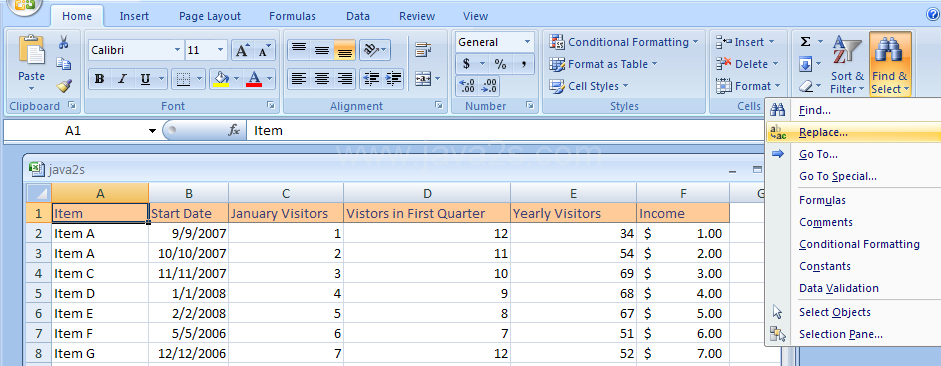Choose Go To Special... menu item
The height and width of the screenshot is (366, 941).
(x=853, y=176)
